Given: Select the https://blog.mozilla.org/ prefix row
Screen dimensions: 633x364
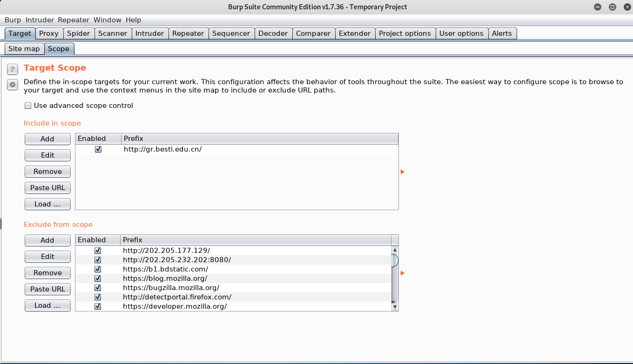Looking at the screenshot, I should coord(233,278).
